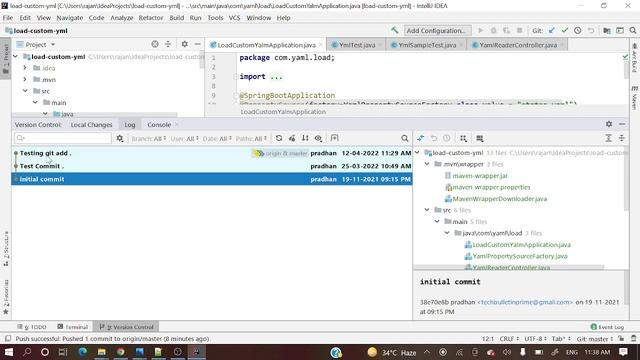Open Version Control panel settings gear
Viewport: 640px width, 360px height.
click(x=609, y=124)
